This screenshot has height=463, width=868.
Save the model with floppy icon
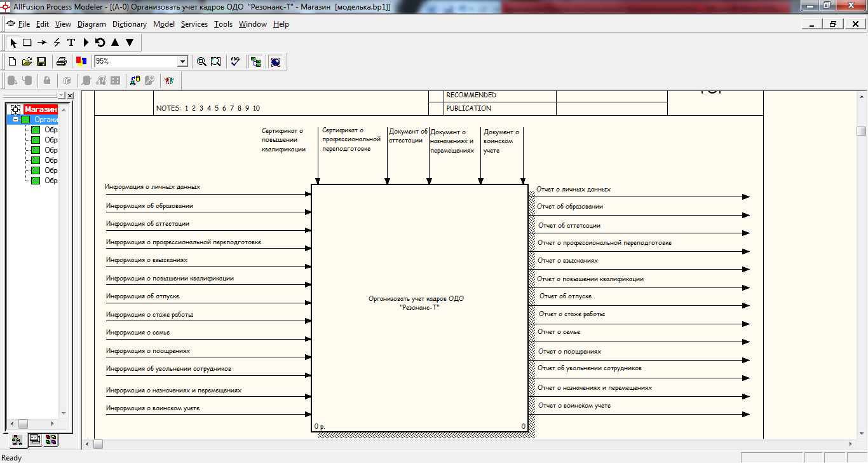click(41, 62)
